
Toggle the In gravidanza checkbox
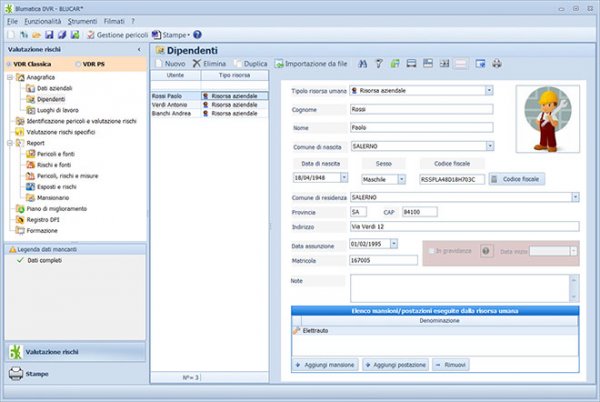coord(431,250)
